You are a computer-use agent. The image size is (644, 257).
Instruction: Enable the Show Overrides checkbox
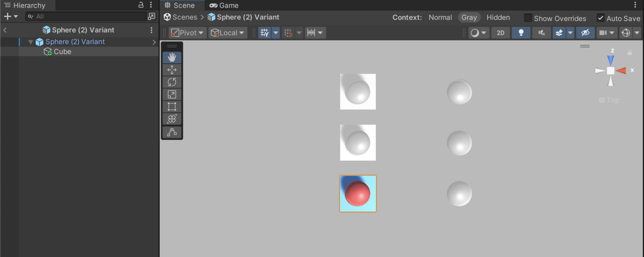pyautogui.click(x=528, y=18)
